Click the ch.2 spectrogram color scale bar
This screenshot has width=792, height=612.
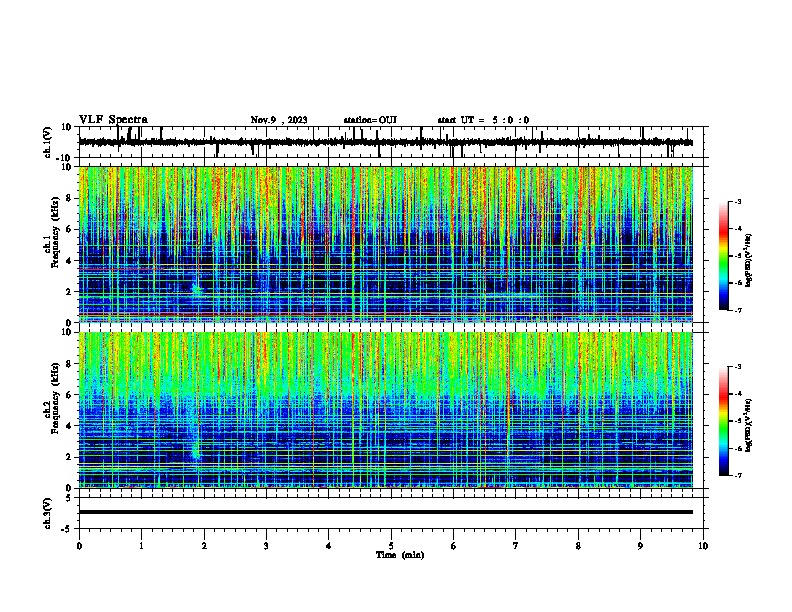pyautogui.click(x=724, y=421)
